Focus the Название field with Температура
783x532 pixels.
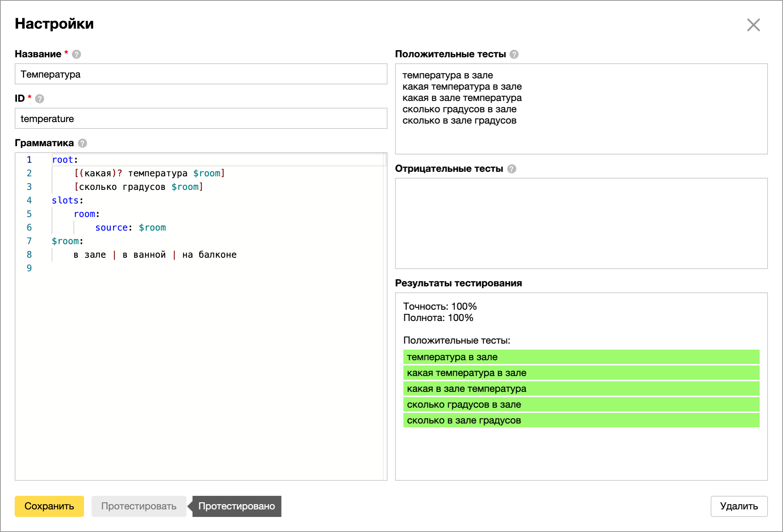(201, 74)
